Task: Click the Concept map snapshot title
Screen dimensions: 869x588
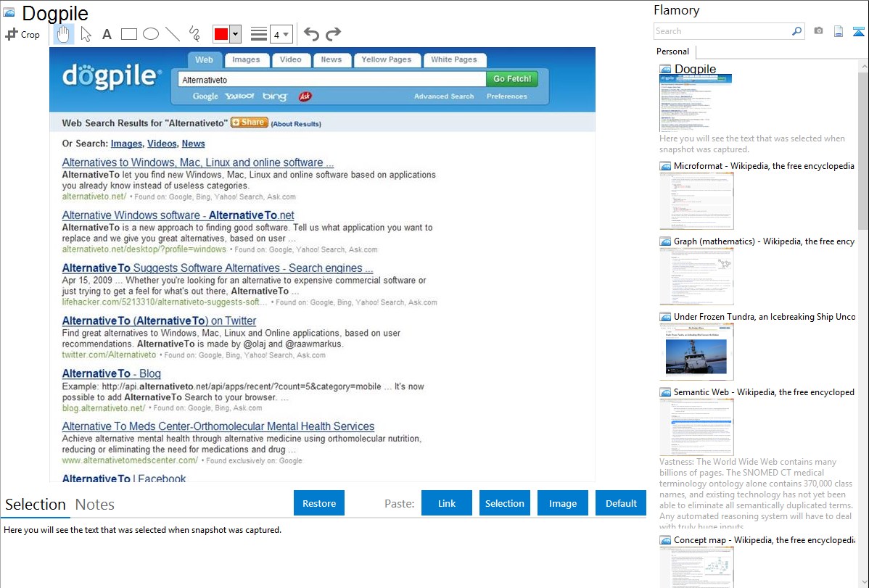Action: tap(765, 539)
